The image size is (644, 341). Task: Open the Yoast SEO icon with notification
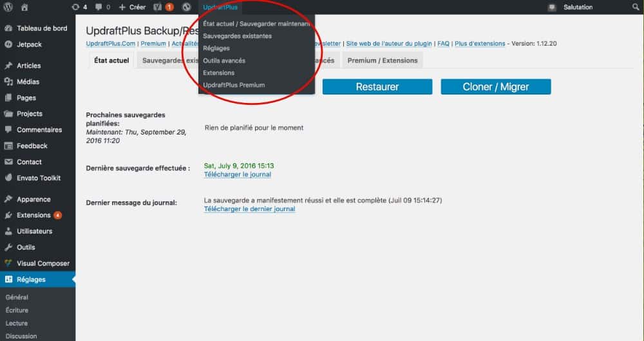click(x=164, y=7)
